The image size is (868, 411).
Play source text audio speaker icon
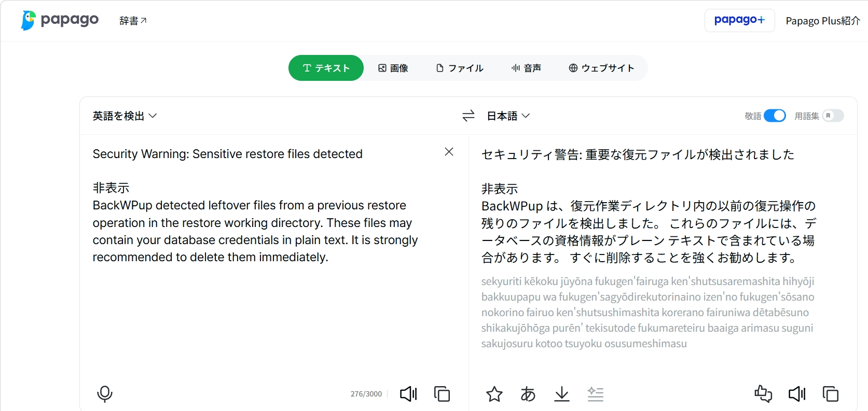click(408, 394)
